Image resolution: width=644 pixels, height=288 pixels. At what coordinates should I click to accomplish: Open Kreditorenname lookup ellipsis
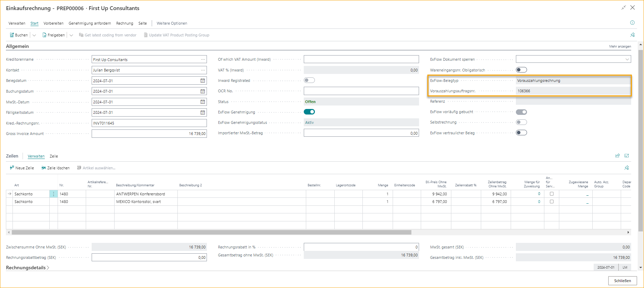pos(203,60)
